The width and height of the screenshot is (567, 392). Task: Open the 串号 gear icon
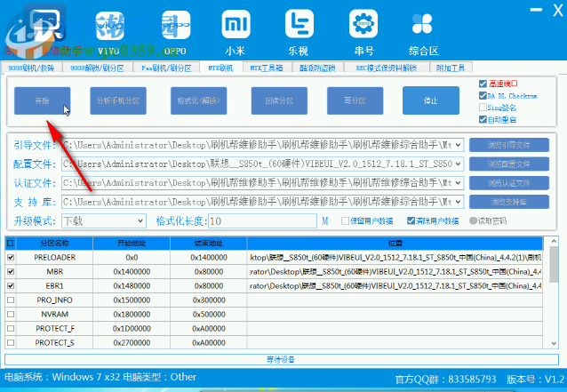point(363,24)
